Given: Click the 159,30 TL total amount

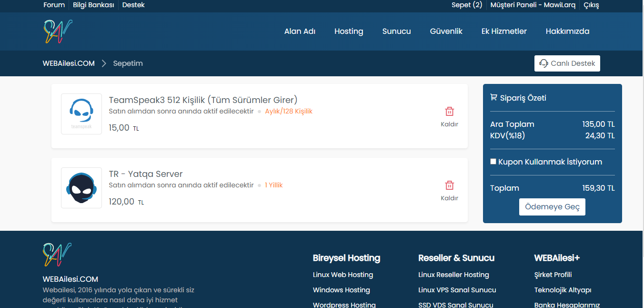Looking at the screenshot, I should [598, 188].
